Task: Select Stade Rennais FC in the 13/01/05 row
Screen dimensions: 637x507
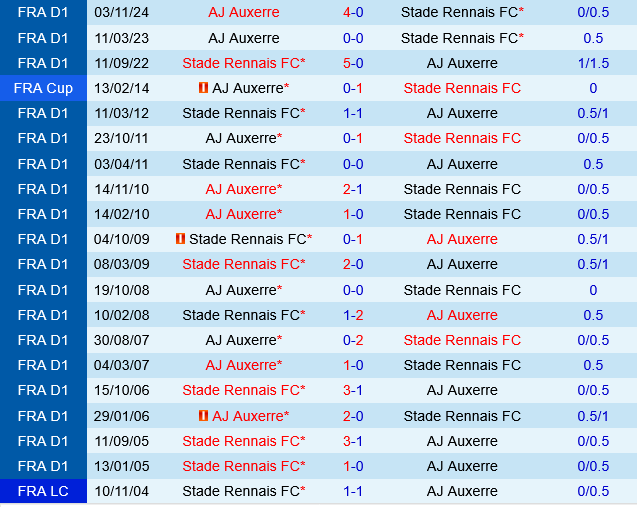Action: [x=243, y=466]
